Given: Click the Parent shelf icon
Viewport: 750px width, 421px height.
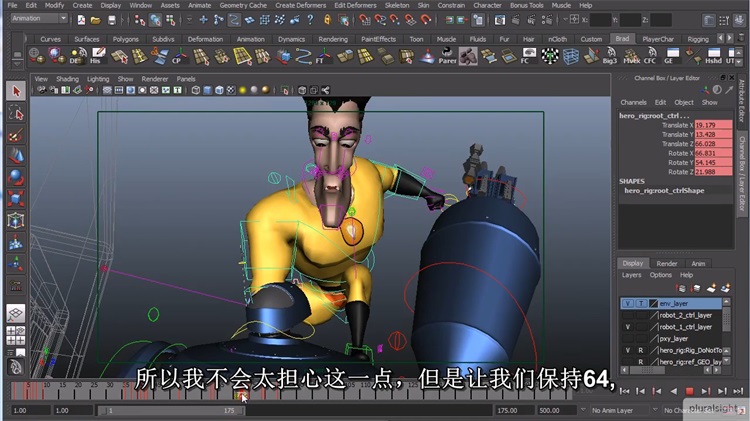Looking at the screenshot, I should pyautogui.click(x=447, y=56).
